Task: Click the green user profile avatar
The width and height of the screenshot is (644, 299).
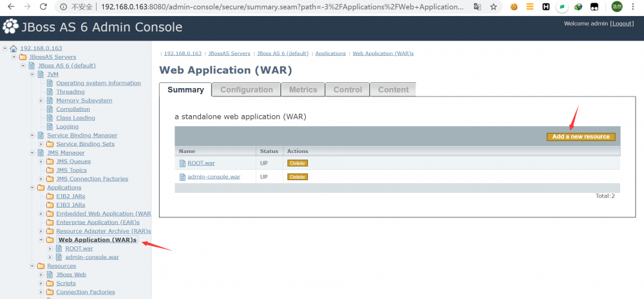Action: [x=616, y=6]
